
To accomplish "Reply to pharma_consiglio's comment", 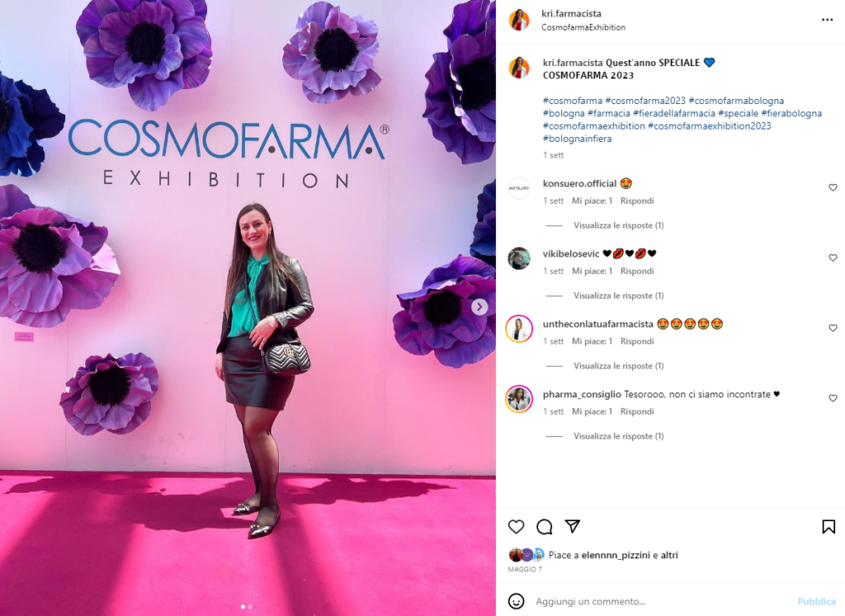I will coord(637,411).
